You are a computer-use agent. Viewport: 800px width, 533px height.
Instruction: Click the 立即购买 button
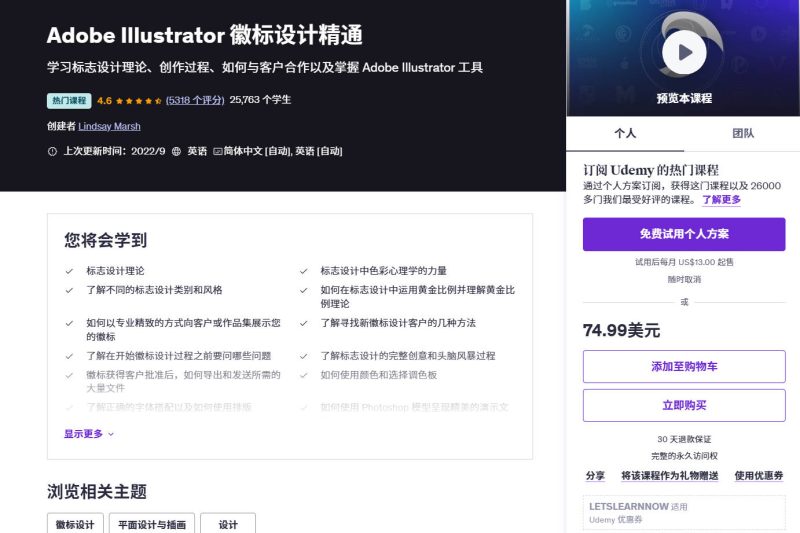[684, 405]
